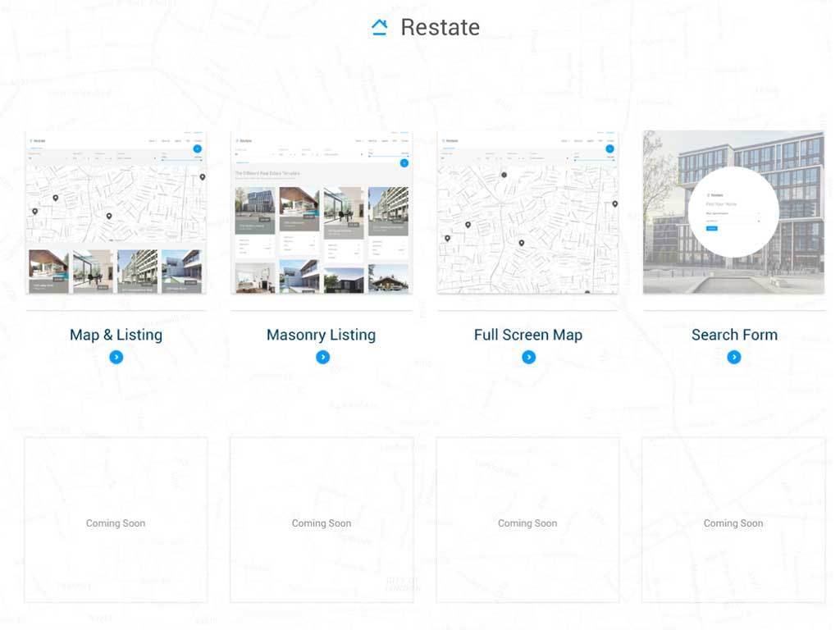Open the Masonry Listing preview thumbnail
This screenshot has width=840, height=630.
322,212
